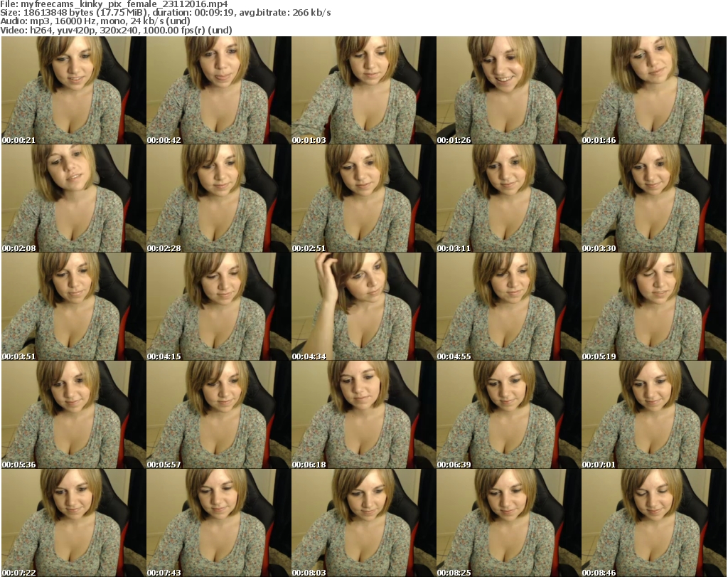The width and height of the screenshot is (728, 577).
Task: Click the Audio line showing mp3, 16000 Hz
Action: coord(95,21)
